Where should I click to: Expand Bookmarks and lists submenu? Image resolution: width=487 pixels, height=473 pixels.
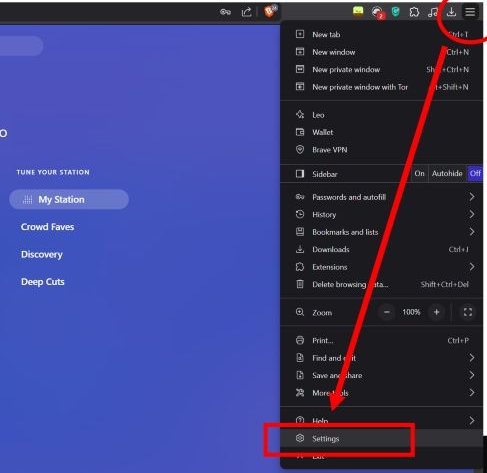pyautogui.click(x=381, y=232)
